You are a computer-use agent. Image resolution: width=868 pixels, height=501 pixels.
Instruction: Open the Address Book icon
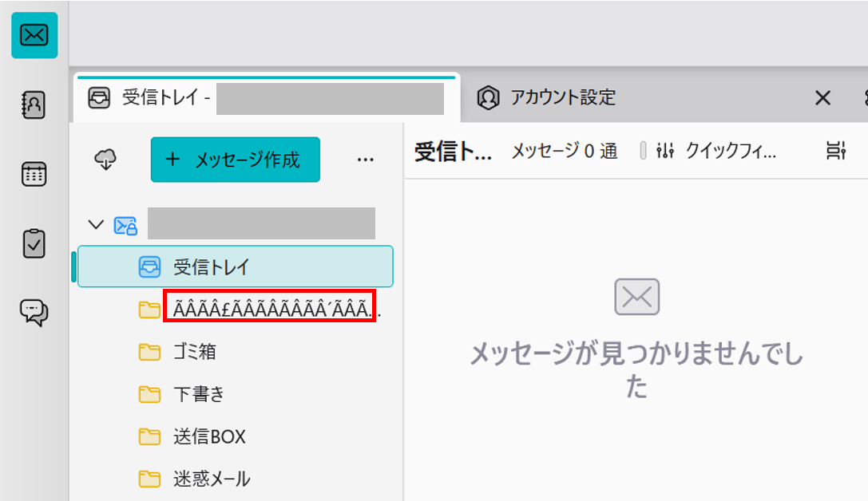34,105
